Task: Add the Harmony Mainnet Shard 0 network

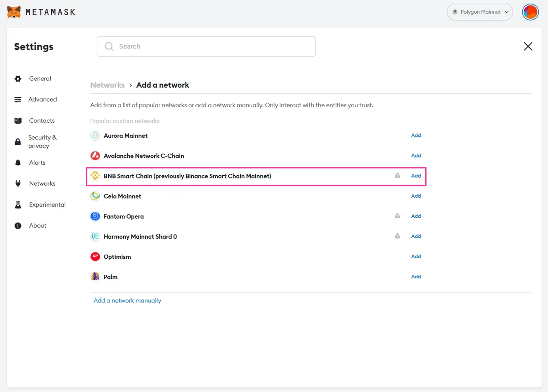Action: pyautogui.click(x=416, y=236)
